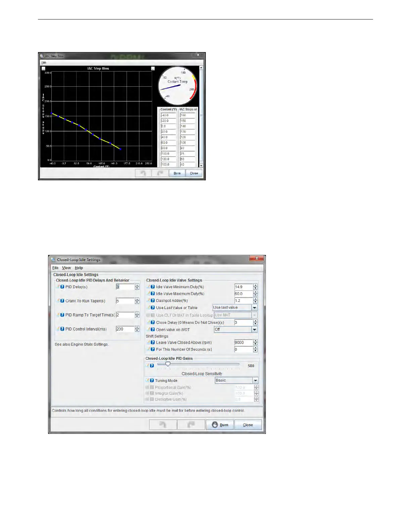Click the Coolant cell showing 100.0

[168, 153]
